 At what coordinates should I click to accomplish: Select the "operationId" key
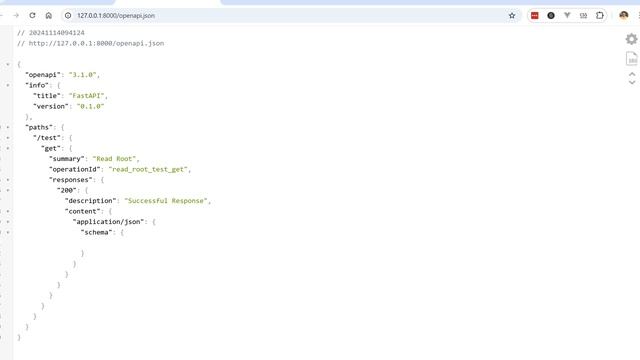[x=75, y=169]
